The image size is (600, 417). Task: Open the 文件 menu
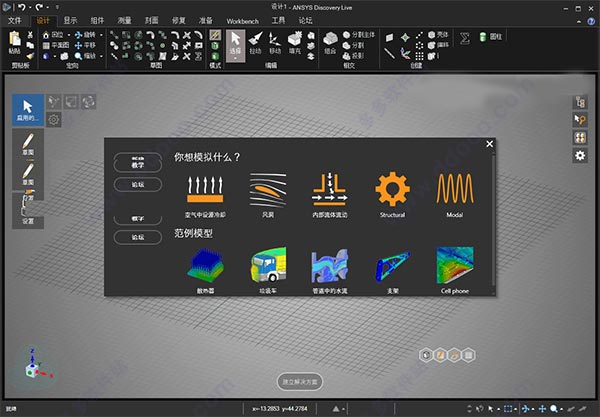15,20
